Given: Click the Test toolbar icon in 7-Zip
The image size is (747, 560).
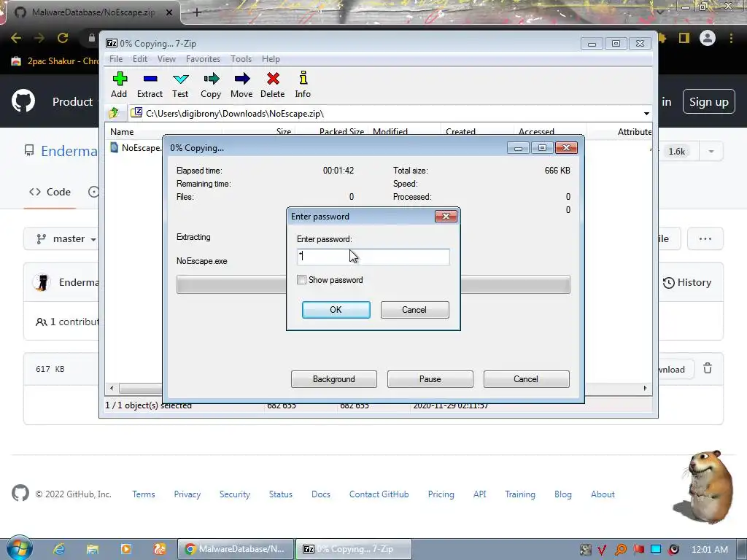Looking at the screenshot, I should (181, 85).
